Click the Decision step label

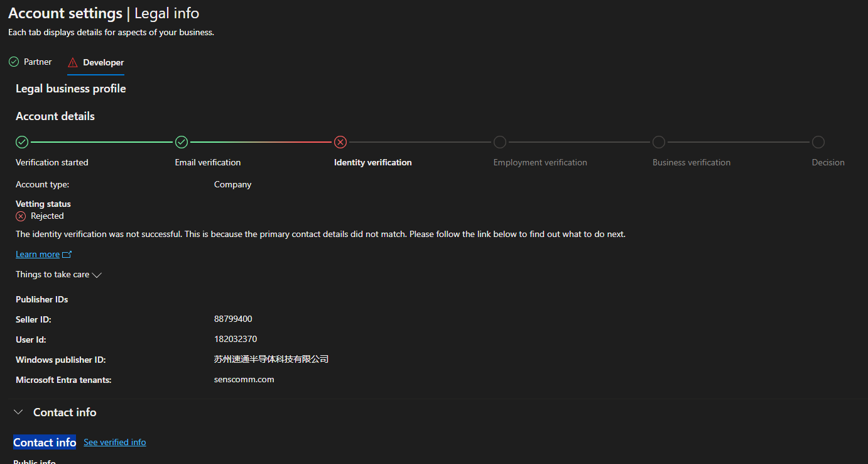828,162
